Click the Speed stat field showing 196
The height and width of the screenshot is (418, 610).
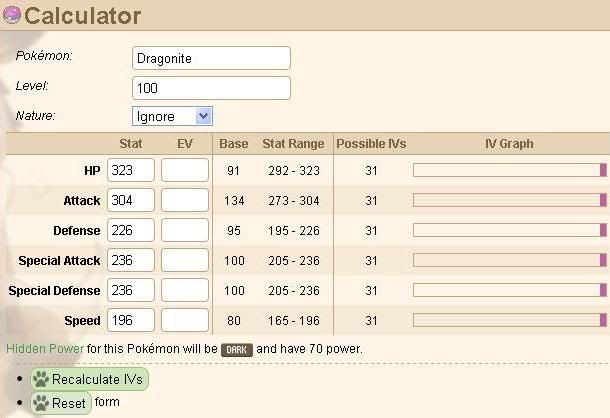pyautogui.click(x=131, y=320)
